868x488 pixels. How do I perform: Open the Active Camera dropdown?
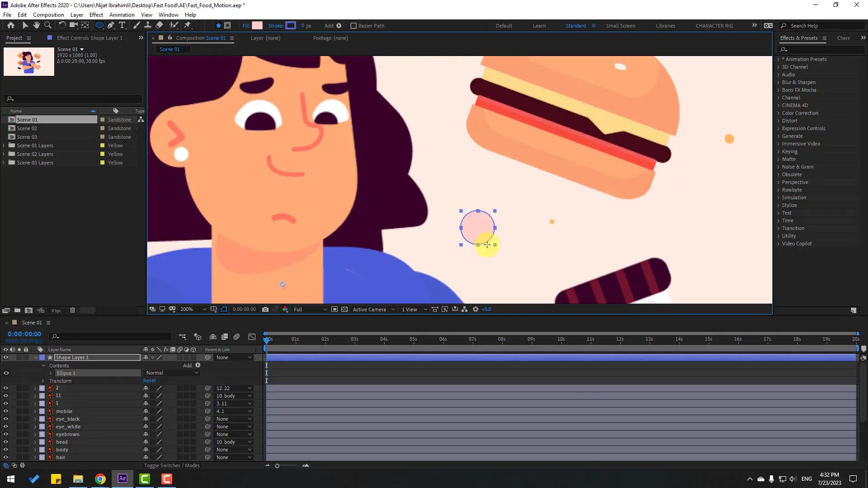(x=373, y=309)
